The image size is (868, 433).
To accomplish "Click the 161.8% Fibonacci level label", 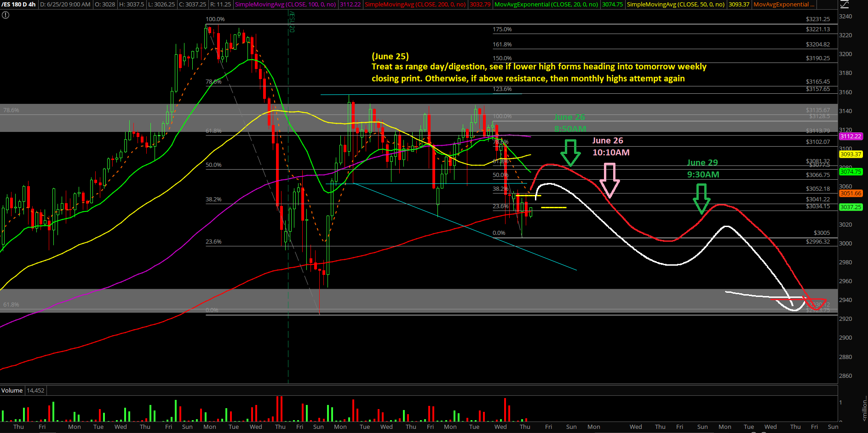I will [502, 45].
